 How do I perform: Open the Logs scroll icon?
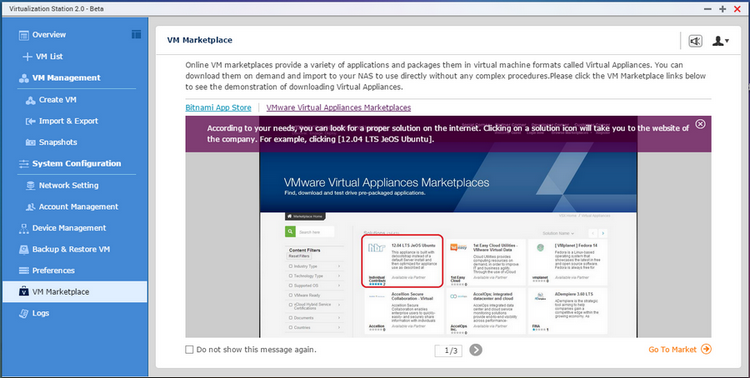[23, 313]
